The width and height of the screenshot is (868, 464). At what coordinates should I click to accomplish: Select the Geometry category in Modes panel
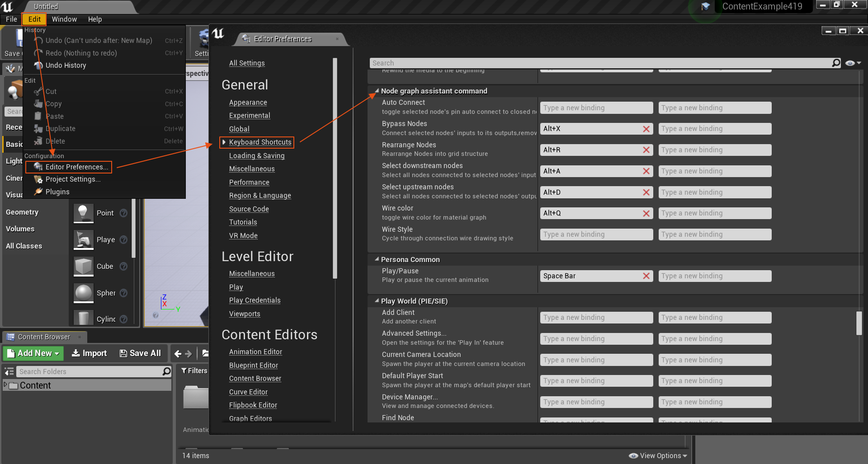[22, 212]
